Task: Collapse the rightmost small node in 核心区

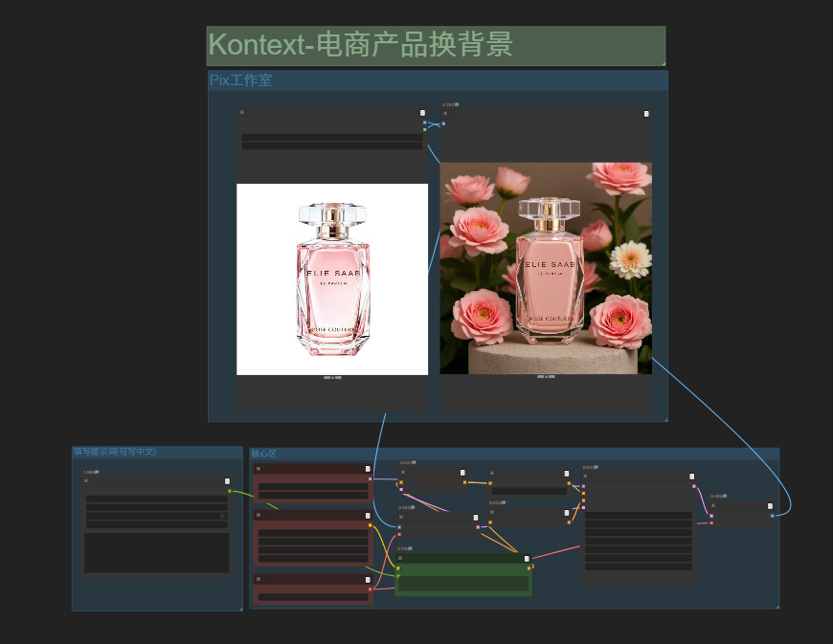Action: point(713,505)
